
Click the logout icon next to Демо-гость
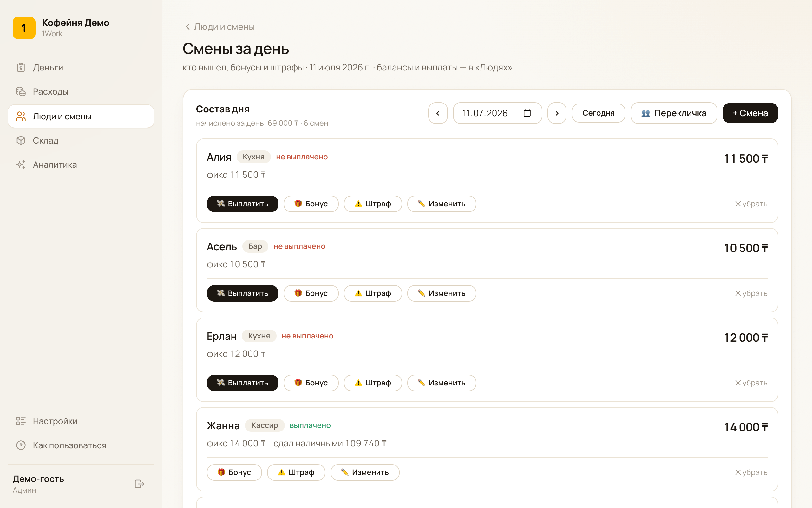click(140, 484)
